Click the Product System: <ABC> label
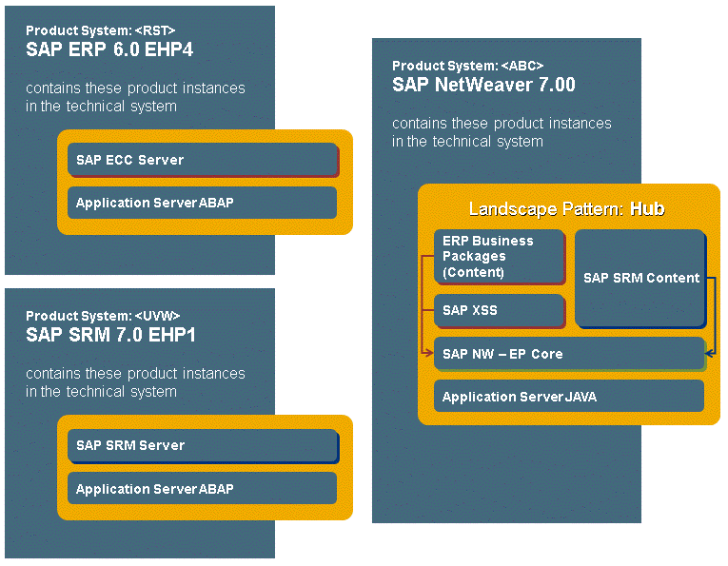 pos(467,66)
